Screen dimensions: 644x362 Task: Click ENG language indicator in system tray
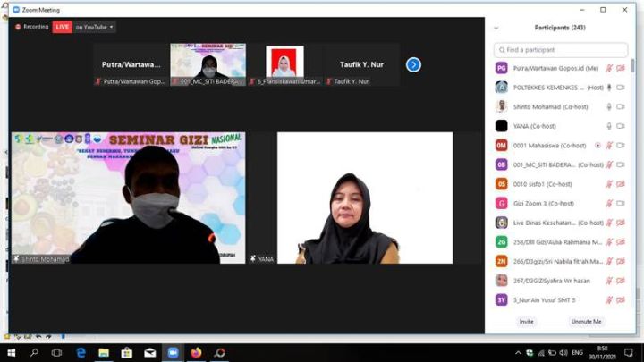coord(577,352)
